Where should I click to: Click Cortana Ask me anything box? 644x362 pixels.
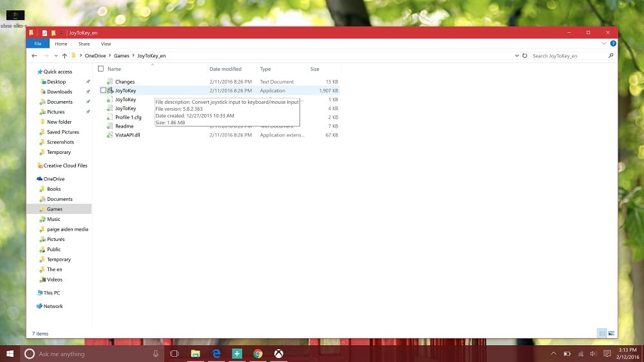pyautogui.click(x=92, y=354)
